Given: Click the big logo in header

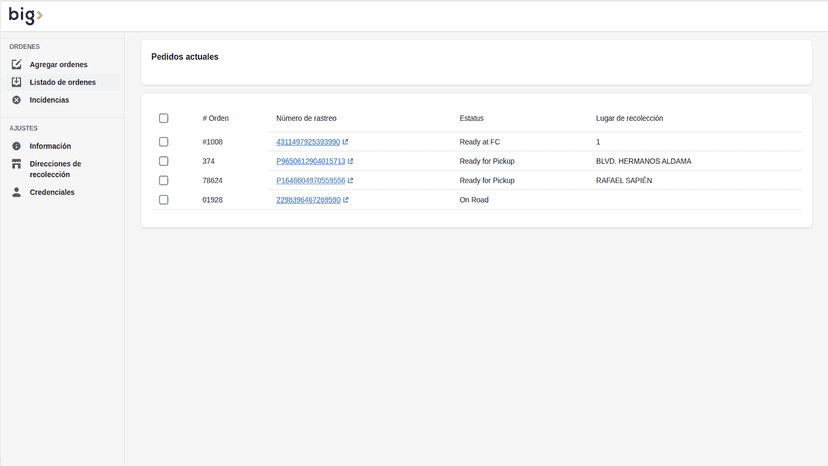Looking at the screenshot, I should (25, 15).
